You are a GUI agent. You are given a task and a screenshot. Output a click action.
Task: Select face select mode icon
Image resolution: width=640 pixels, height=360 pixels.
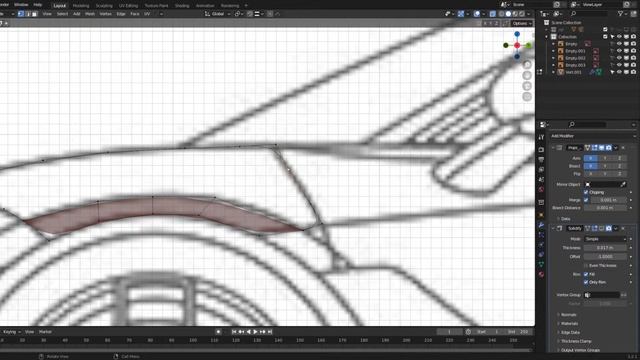pos(34,14)
